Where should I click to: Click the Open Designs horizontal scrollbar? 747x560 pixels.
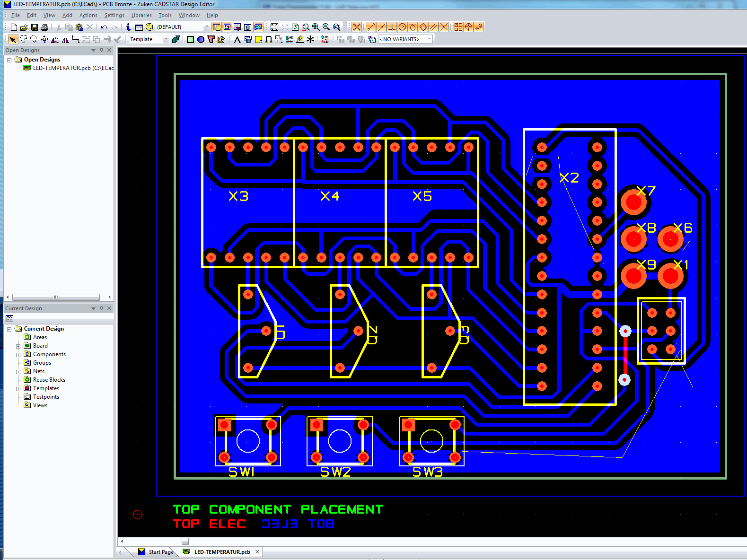[x=56, y=297]
